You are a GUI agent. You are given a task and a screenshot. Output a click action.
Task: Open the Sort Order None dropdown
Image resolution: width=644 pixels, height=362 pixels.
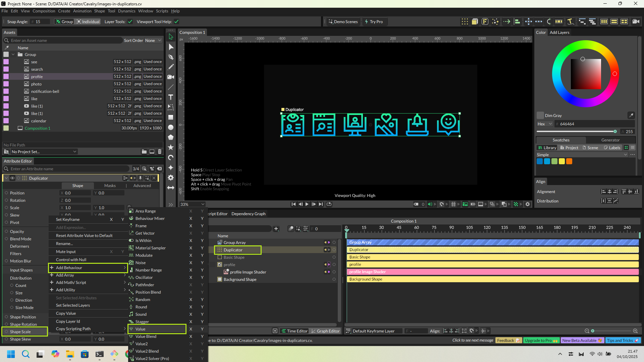click(x=153, y=41)
